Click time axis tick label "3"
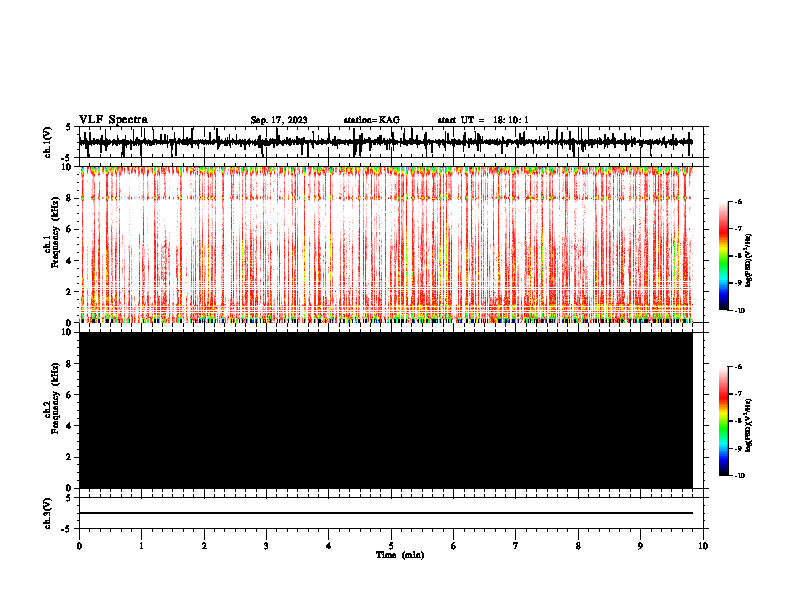This screenshot has width=792, height=612. point(266,546)
